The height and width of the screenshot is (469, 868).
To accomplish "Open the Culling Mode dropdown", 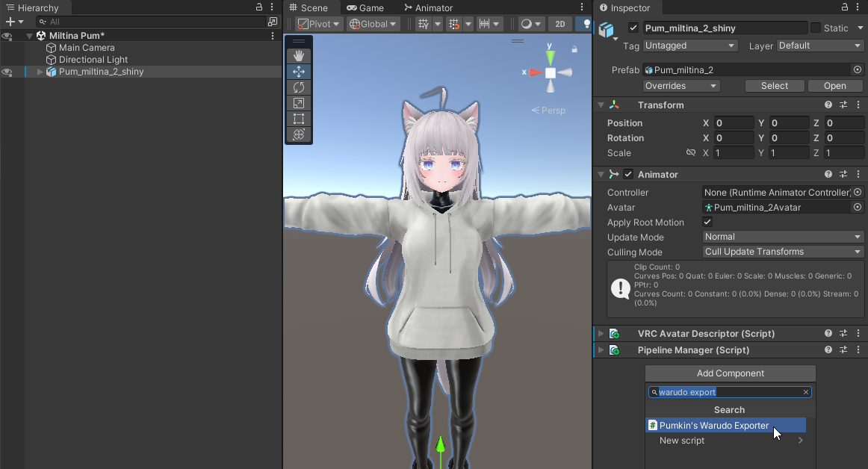I will (783, 252).
